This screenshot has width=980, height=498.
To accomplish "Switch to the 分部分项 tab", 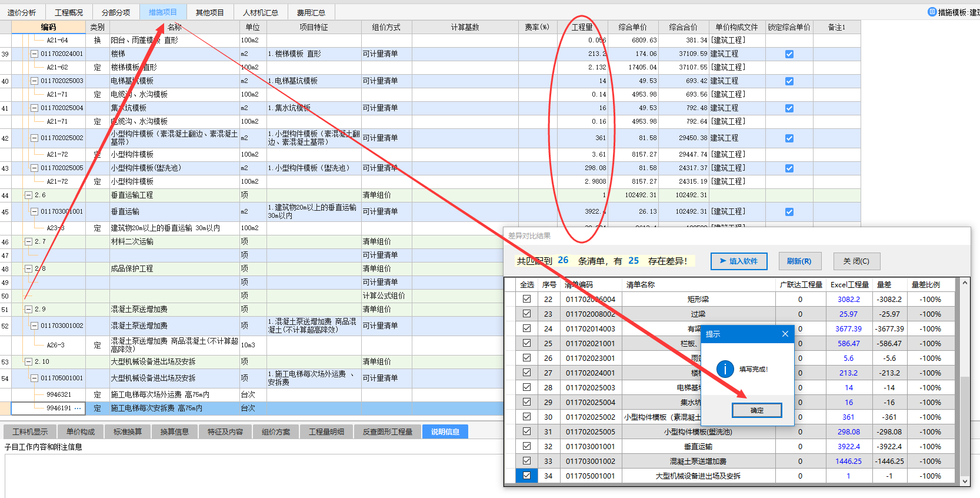I will (116, 12).
